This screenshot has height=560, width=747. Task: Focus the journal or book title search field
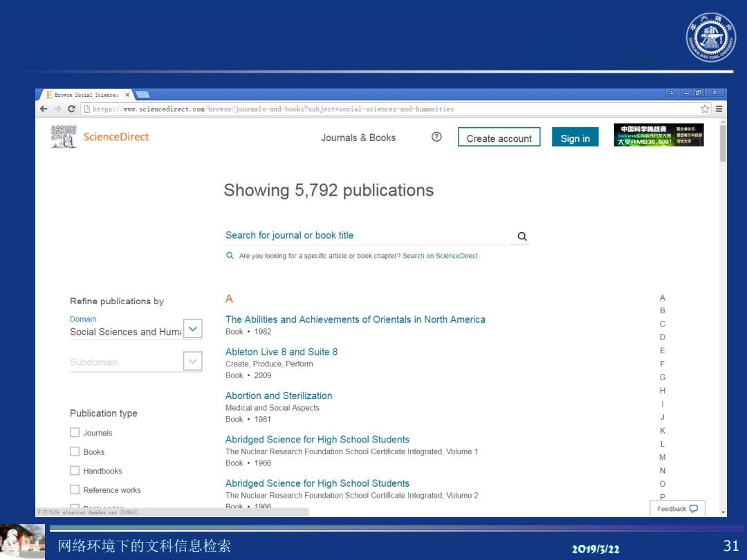point(367,235)
